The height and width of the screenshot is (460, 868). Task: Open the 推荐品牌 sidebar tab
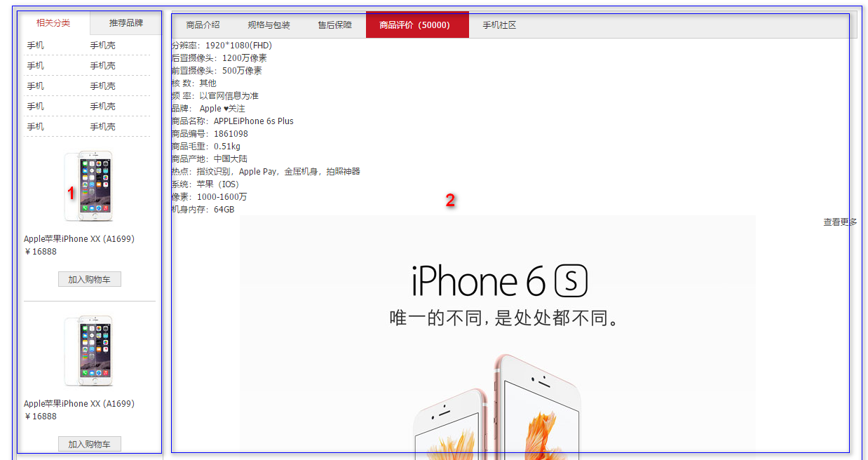[126, 23]
